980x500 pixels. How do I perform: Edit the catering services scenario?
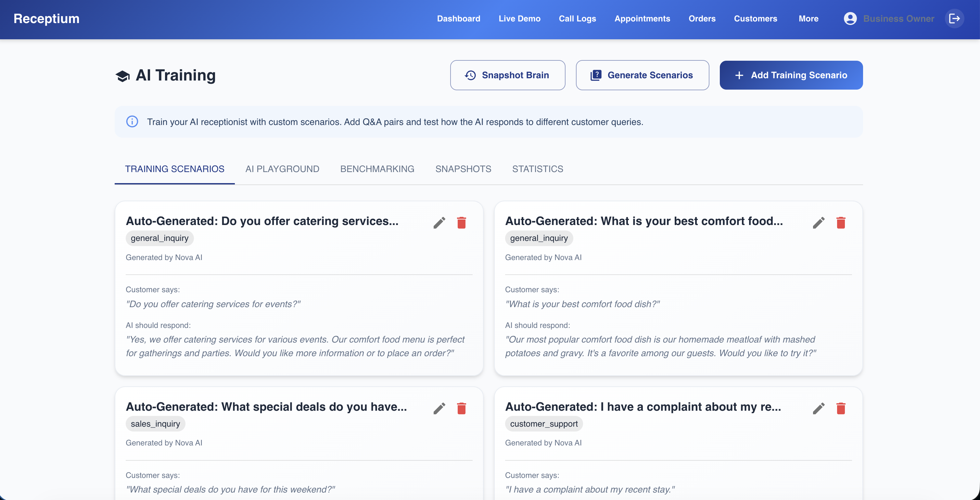[x=439, y=223]
